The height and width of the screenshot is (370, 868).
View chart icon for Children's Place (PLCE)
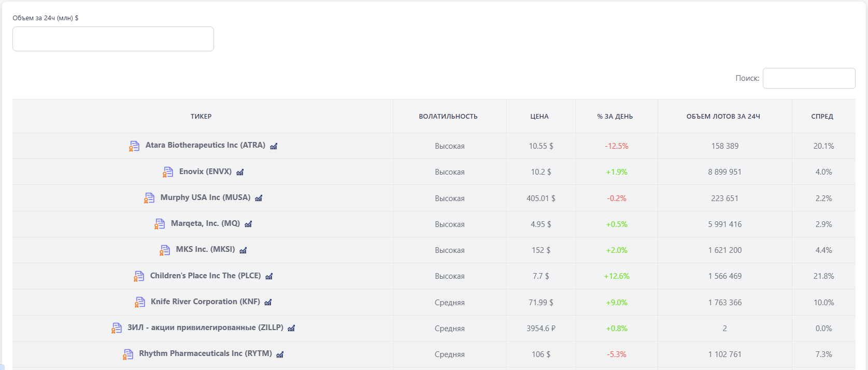(269, 276)
